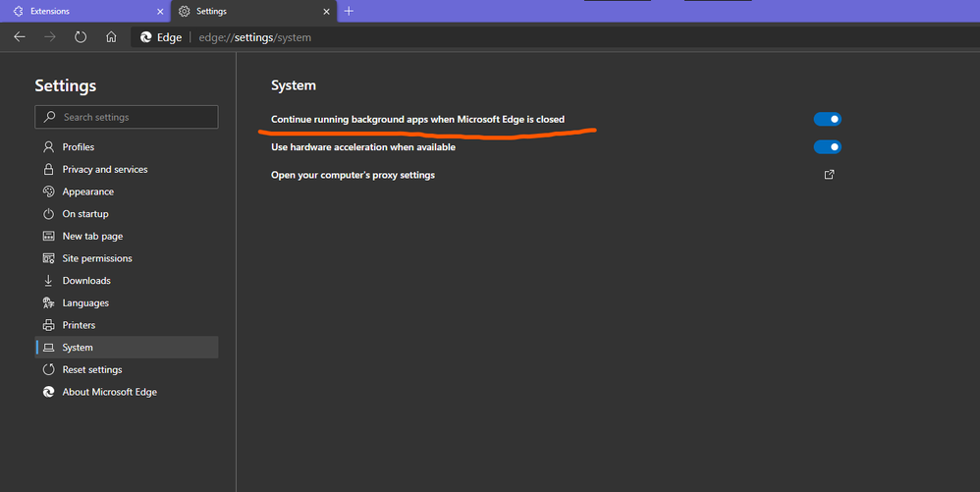Screen dimensions: 980x492
Task: Open Profiles settings
Action: [x=127, y=147]
